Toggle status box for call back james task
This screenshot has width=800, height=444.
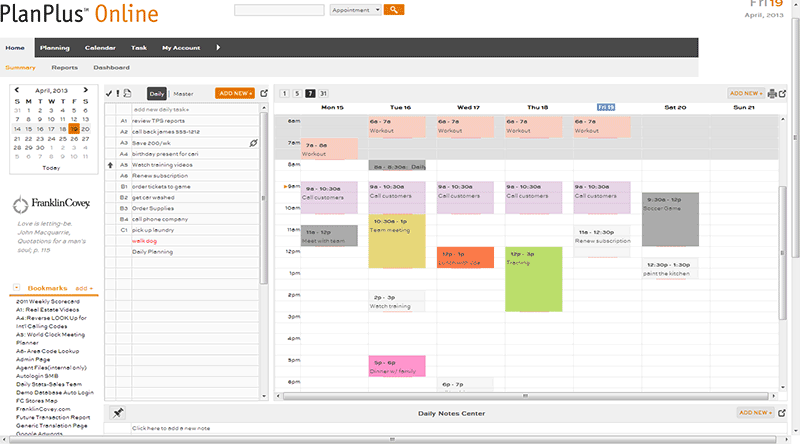click(x=110, y=132)
